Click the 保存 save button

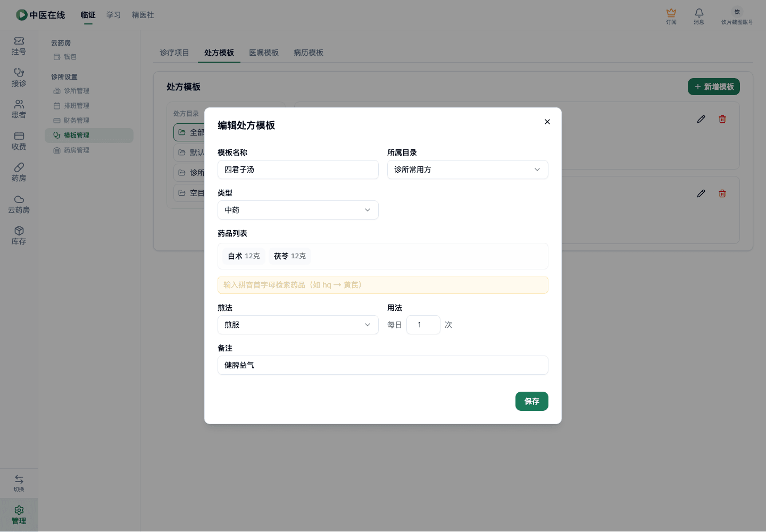532,401
